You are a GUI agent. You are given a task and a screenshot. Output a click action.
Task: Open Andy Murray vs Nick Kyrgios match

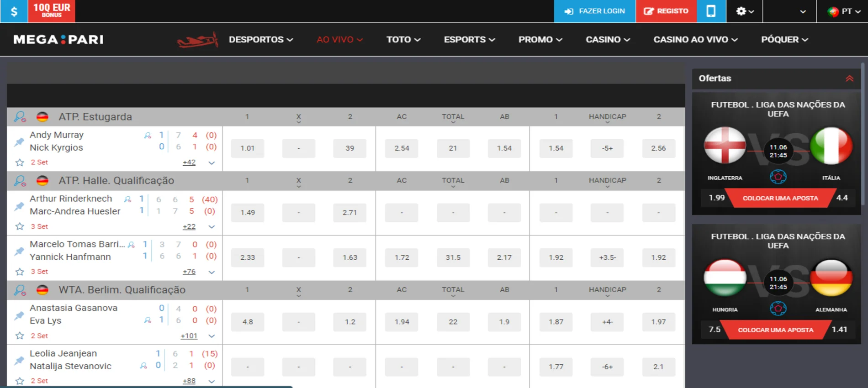click(x=57, y=142)
